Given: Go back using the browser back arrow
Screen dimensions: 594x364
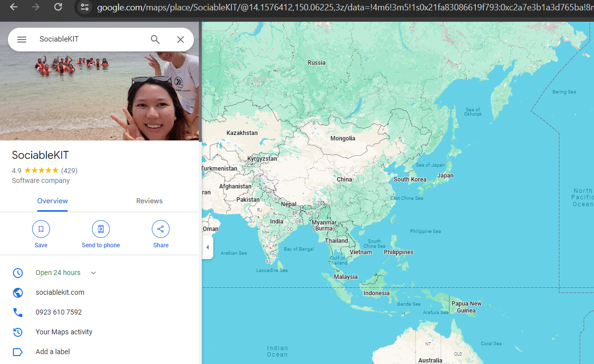Looking at the screenshot, I should 14,7.
